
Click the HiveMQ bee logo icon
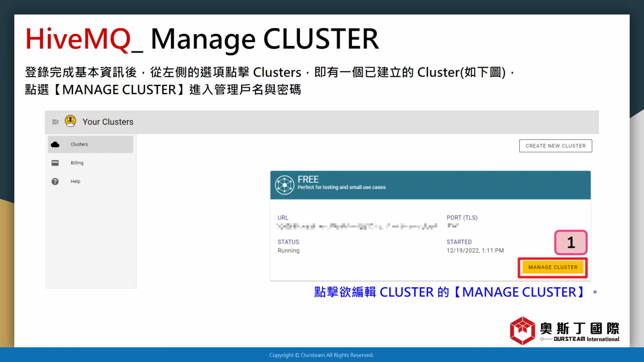(x=70, y=121)
